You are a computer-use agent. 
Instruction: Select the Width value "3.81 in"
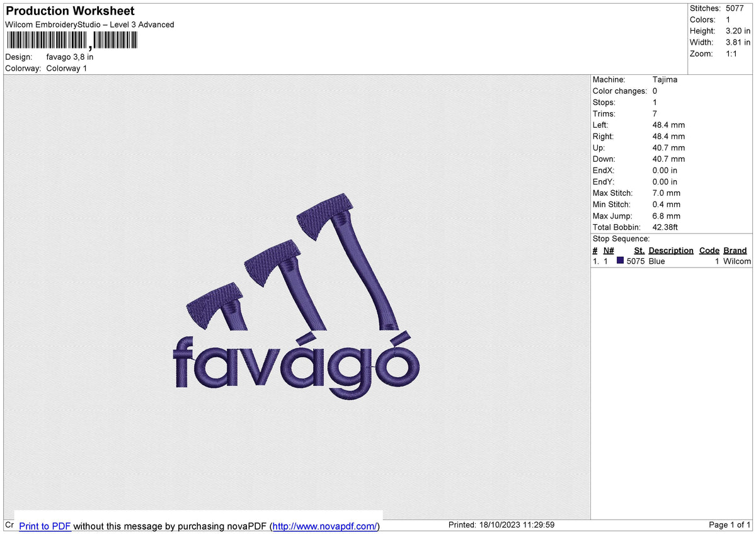coord(738,42)
